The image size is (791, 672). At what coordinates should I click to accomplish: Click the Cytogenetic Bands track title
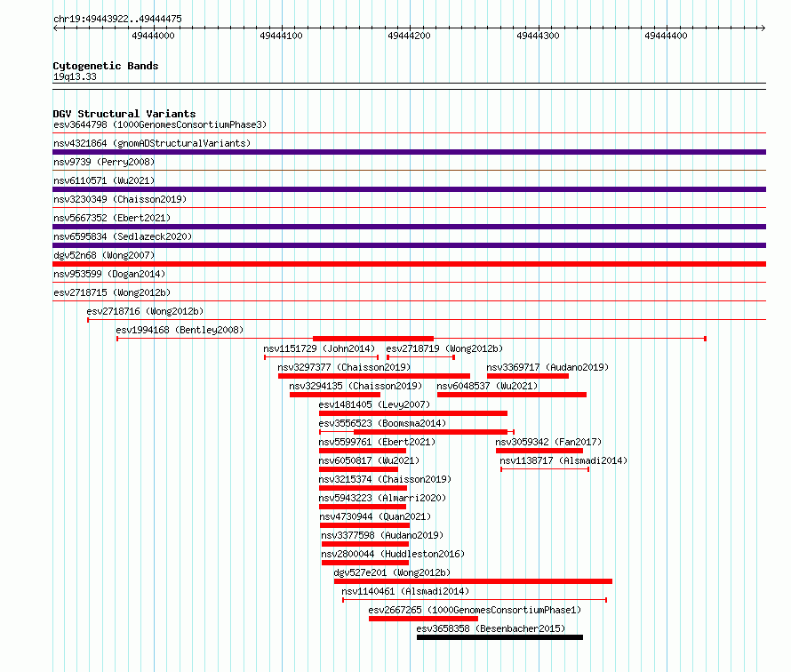pyautogui.click(x=106, y=66)
